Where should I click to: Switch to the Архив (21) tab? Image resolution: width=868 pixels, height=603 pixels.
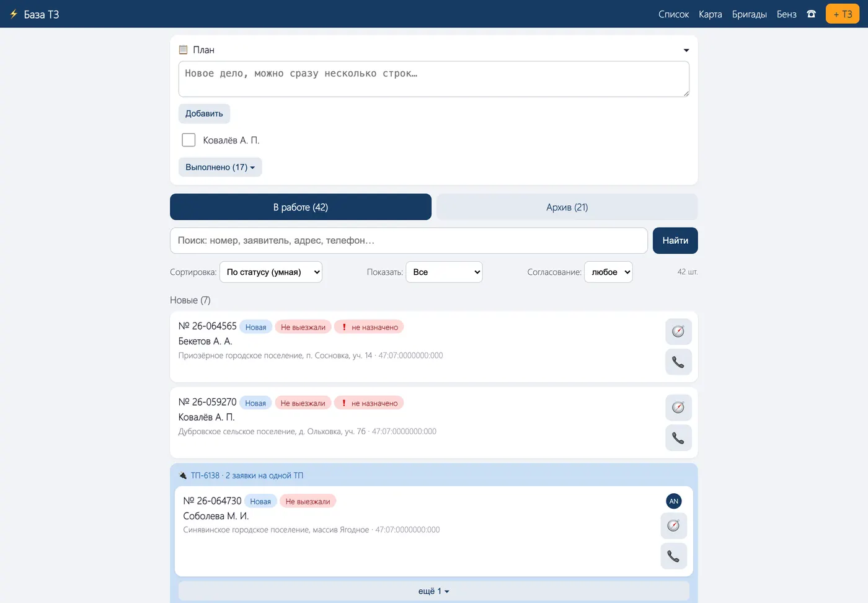(x=567, y=207)
